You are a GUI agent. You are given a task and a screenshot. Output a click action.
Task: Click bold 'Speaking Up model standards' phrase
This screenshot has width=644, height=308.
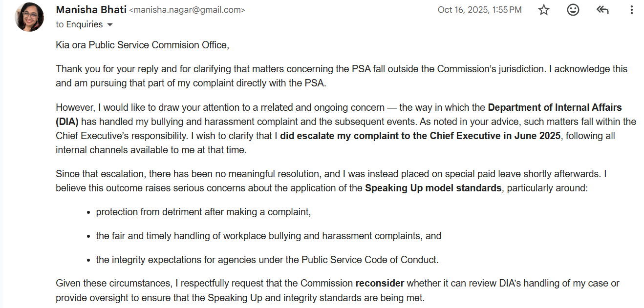coord(433,188)
